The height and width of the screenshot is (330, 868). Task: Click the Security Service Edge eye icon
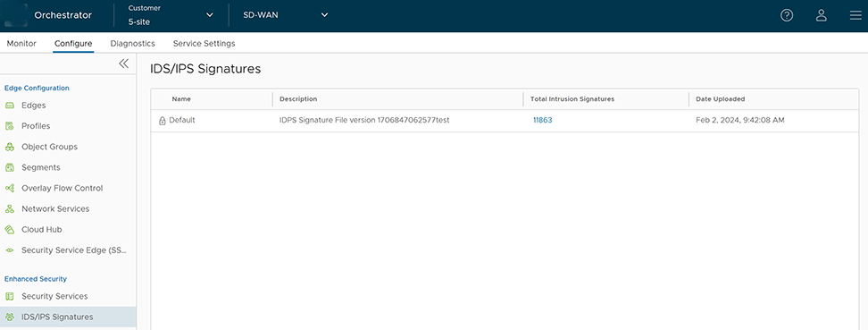click(x=10, y=250)
